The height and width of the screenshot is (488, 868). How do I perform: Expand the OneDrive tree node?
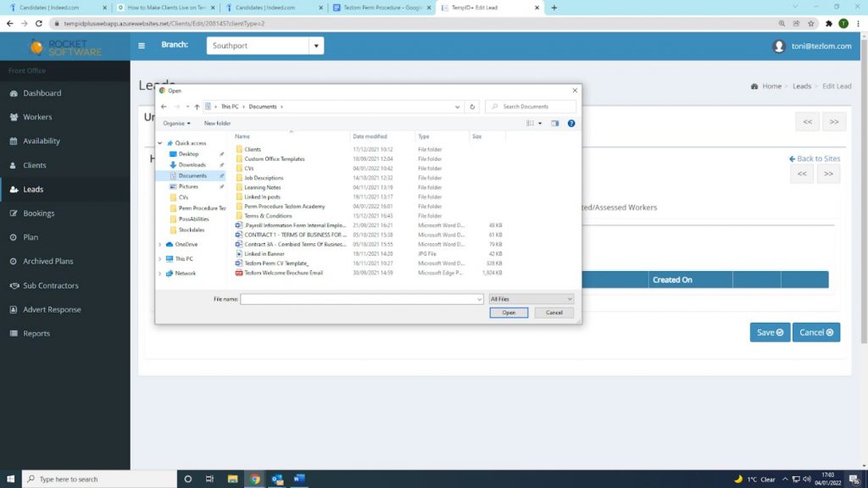pyautogui.click(x=159, y=244)
